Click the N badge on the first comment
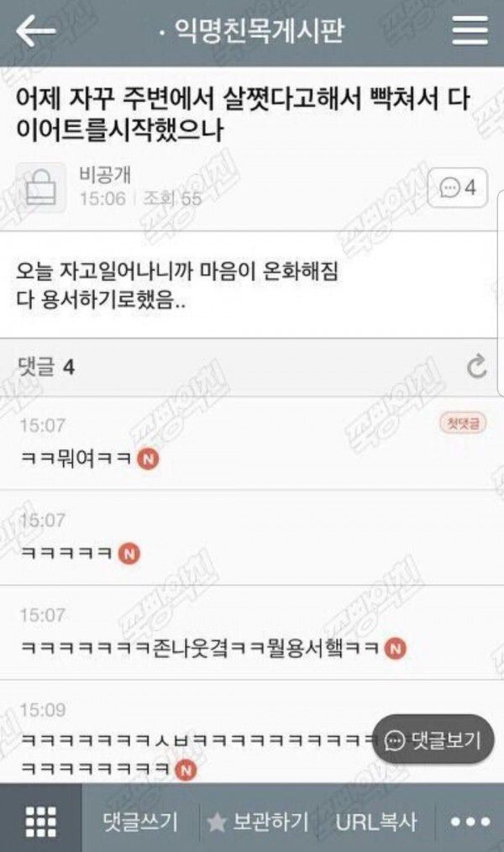This screenshot has width=504, height=852. [149, 459]
